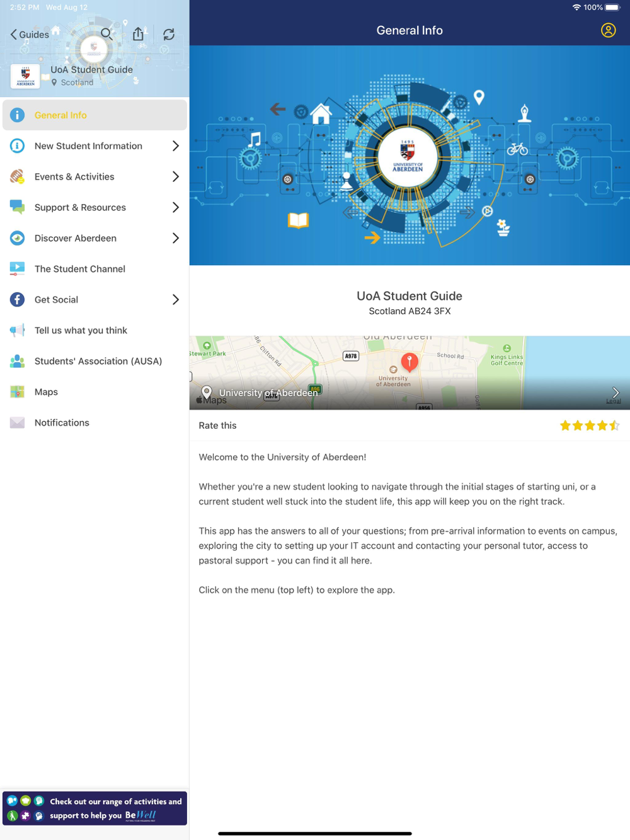Open the University of Aberdeen map preview

tap(409, 373)
